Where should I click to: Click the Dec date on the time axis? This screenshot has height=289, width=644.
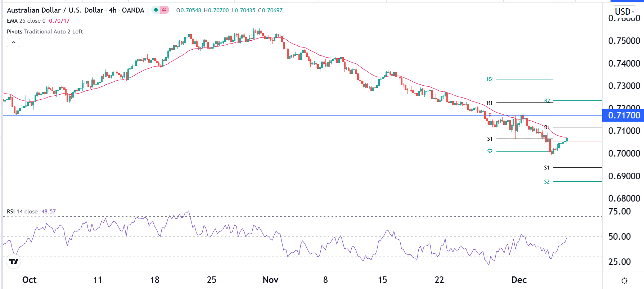pyautogui.click(x=519, y=280)
